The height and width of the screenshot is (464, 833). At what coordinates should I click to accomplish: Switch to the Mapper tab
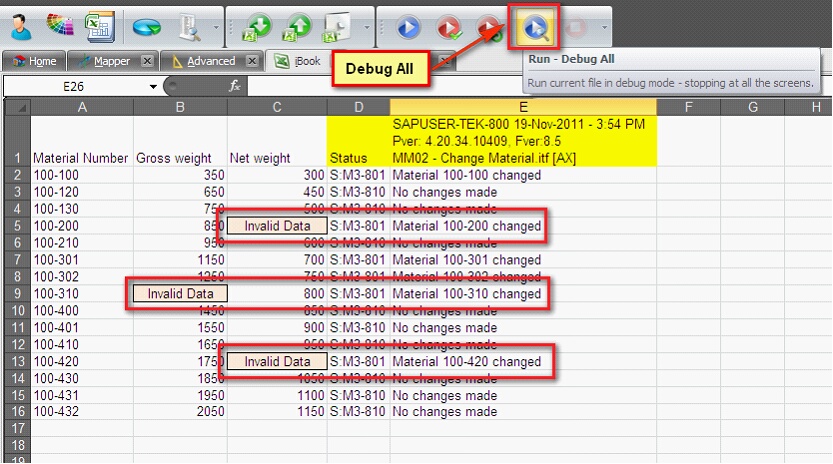pyautogui.click(x=110, y=61)
